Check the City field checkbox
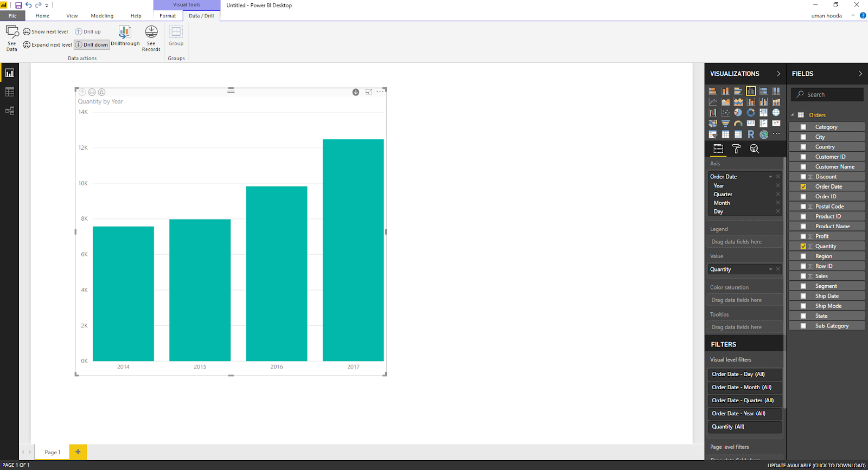The width and height of the screenshot is (868, 470). tap(803, 137)
